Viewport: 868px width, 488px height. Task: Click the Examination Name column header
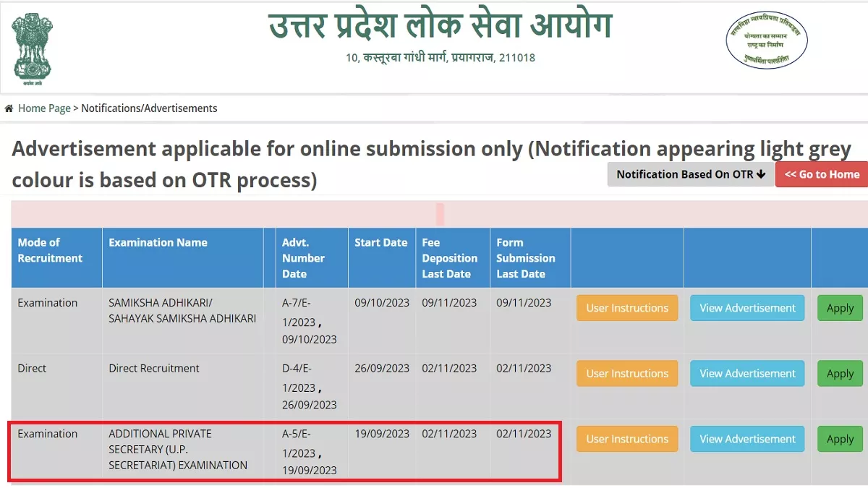158,243
